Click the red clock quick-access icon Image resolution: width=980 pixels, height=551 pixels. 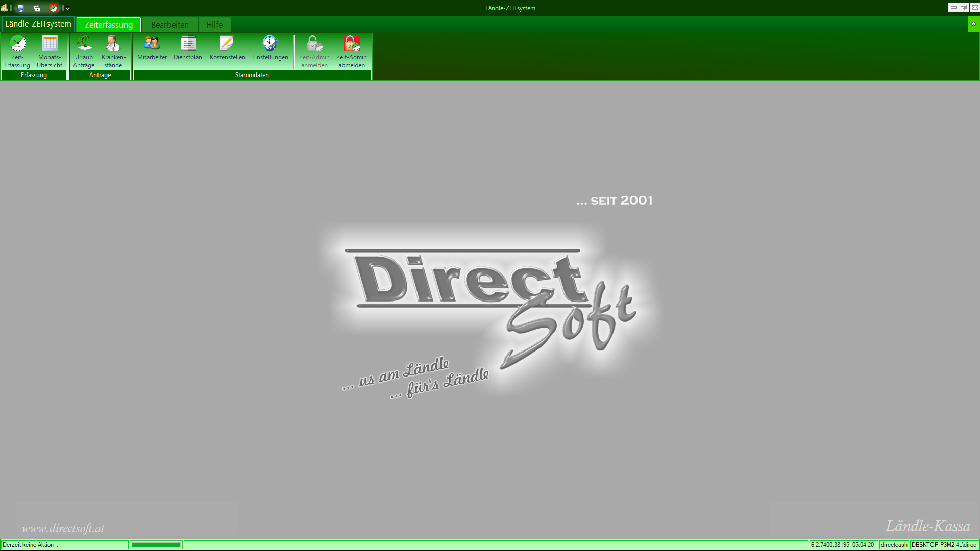pyautogui.click(x=53, y=8)
